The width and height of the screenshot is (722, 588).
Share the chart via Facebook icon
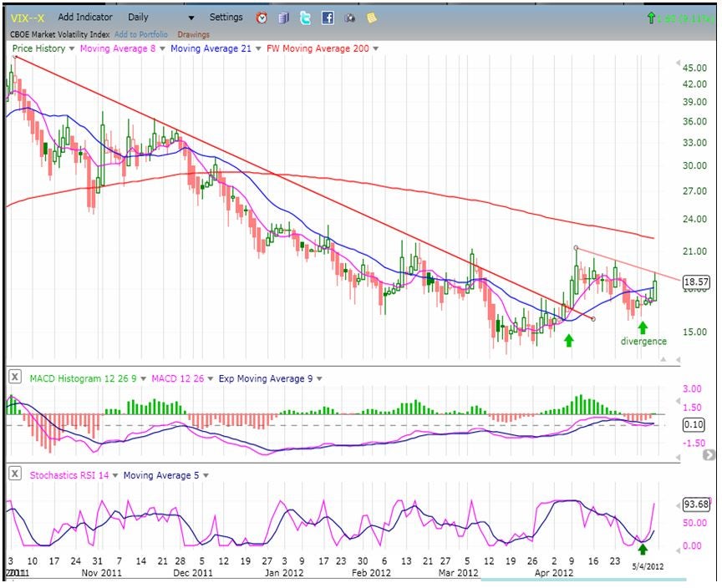pos(328,18)
